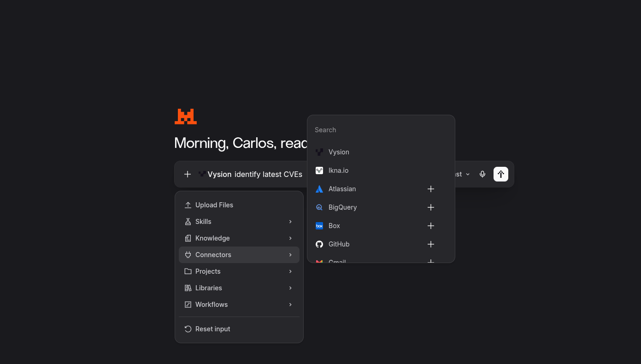
Task: Add the BigQuery connector with plus
Action: [x=431, y=207]
